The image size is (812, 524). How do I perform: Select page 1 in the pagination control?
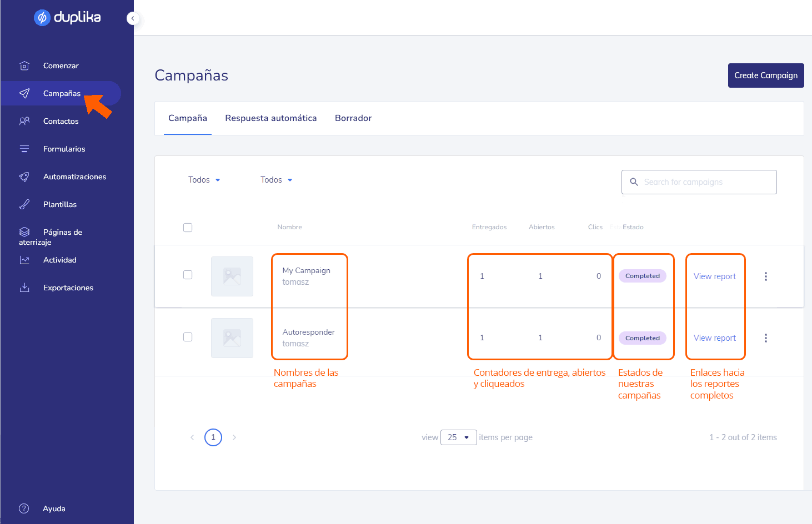click(213, 437)
